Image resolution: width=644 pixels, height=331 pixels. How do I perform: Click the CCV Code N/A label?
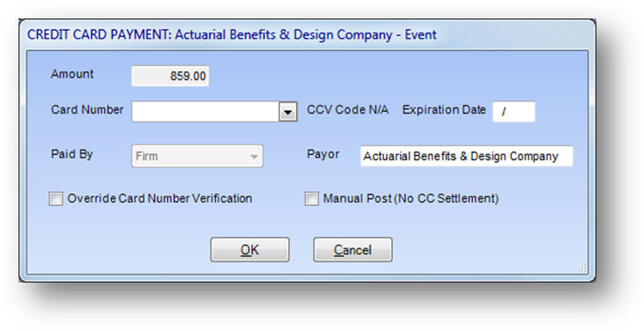347,110
